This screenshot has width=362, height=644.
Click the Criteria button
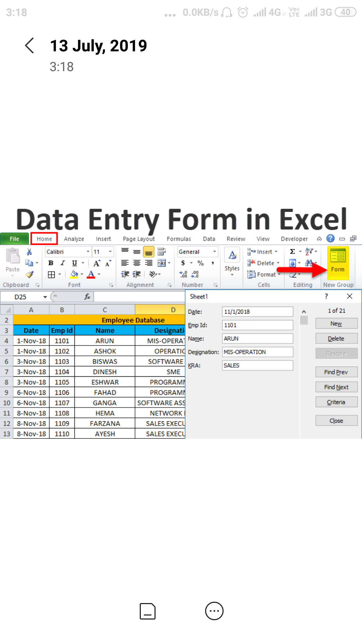point(337,402)
